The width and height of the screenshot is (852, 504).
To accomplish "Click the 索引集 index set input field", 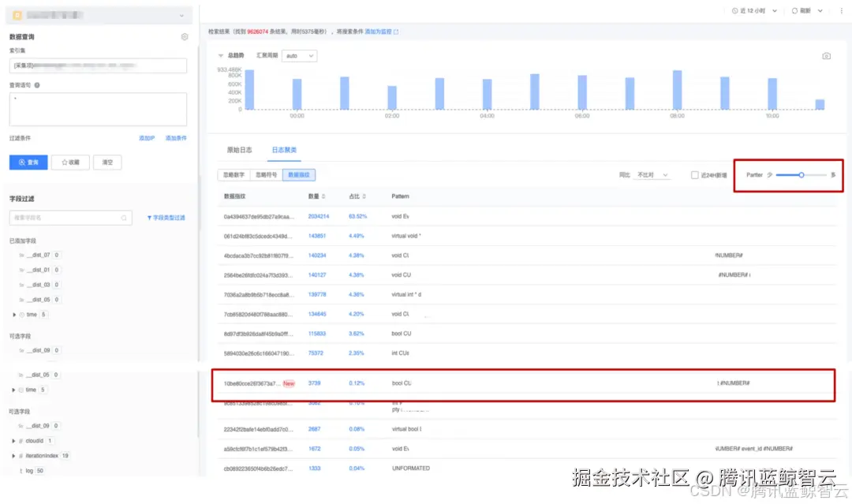I will 98,65.
